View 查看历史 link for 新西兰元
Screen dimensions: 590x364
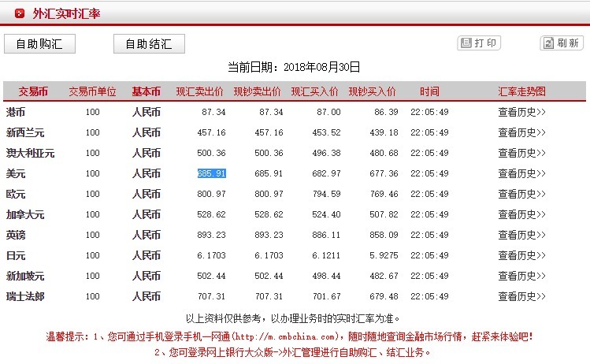(x=521, y=132)
